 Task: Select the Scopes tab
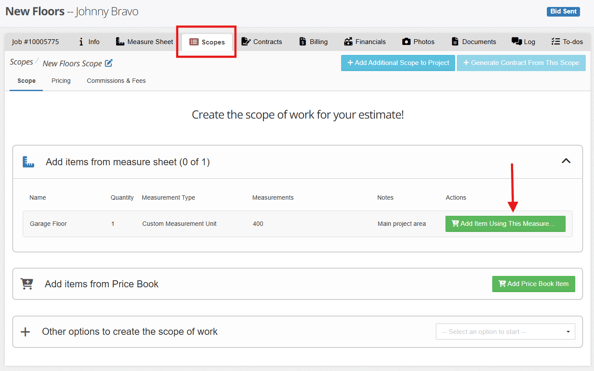tap(207, 42)
